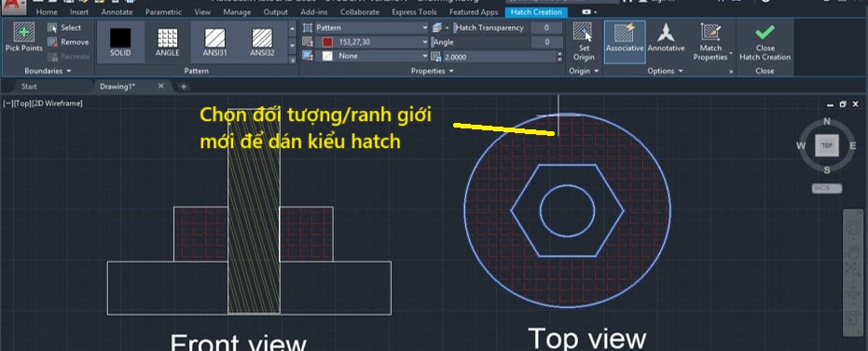
Task: Click pattern gallery down arrow
Action: point(293,46)
